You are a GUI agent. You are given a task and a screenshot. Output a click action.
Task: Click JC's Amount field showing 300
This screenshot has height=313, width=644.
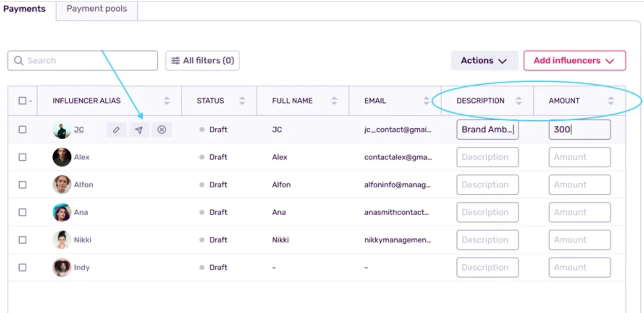pos(580,130)
